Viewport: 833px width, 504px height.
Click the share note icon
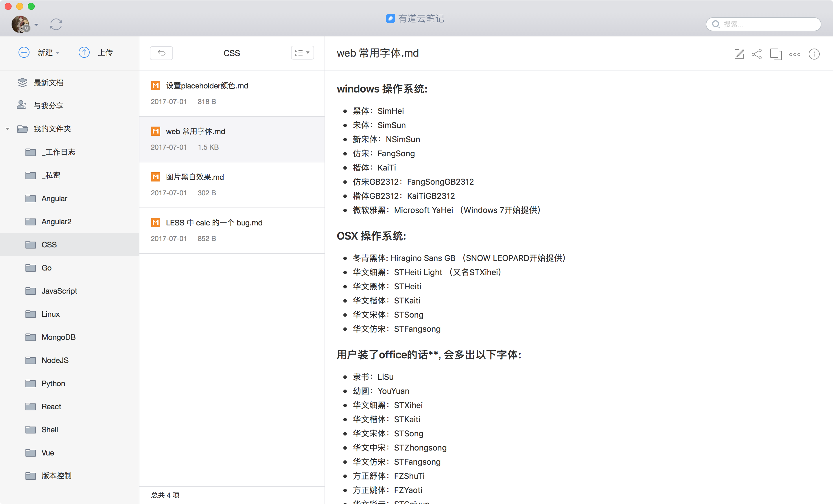pos(757,54)
